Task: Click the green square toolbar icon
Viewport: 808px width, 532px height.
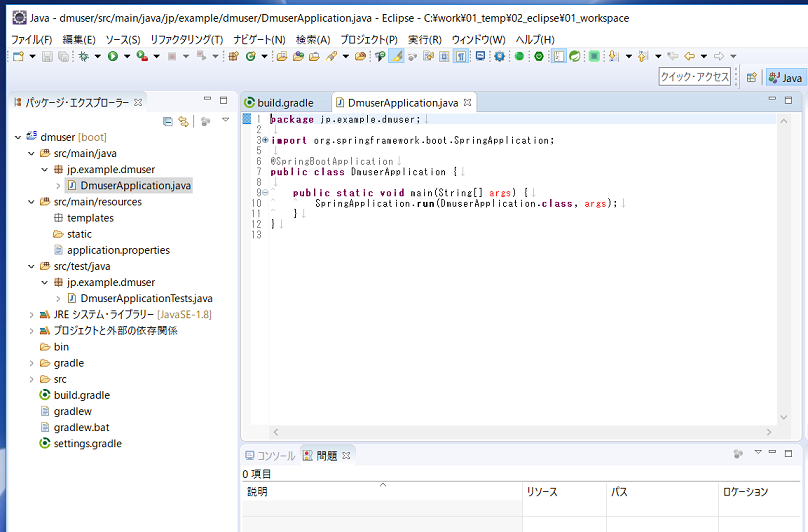Action: pos(594,56)
